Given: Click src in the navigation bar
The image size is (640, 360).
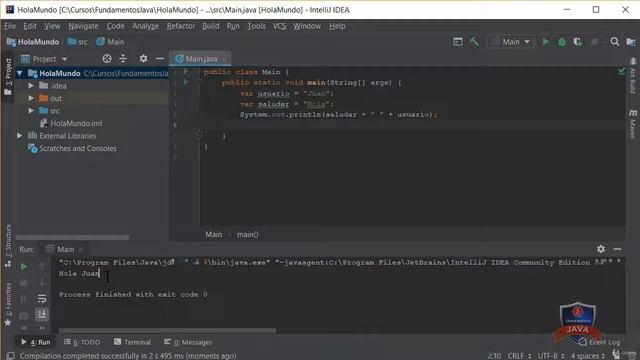Looking at the screenshot, I should pyautogui.click(x=78, y=42).
